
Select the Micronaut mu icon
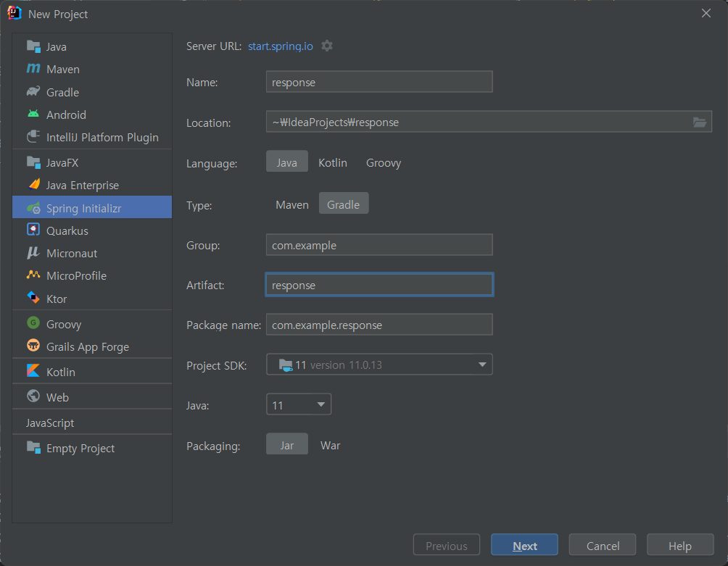33,252
